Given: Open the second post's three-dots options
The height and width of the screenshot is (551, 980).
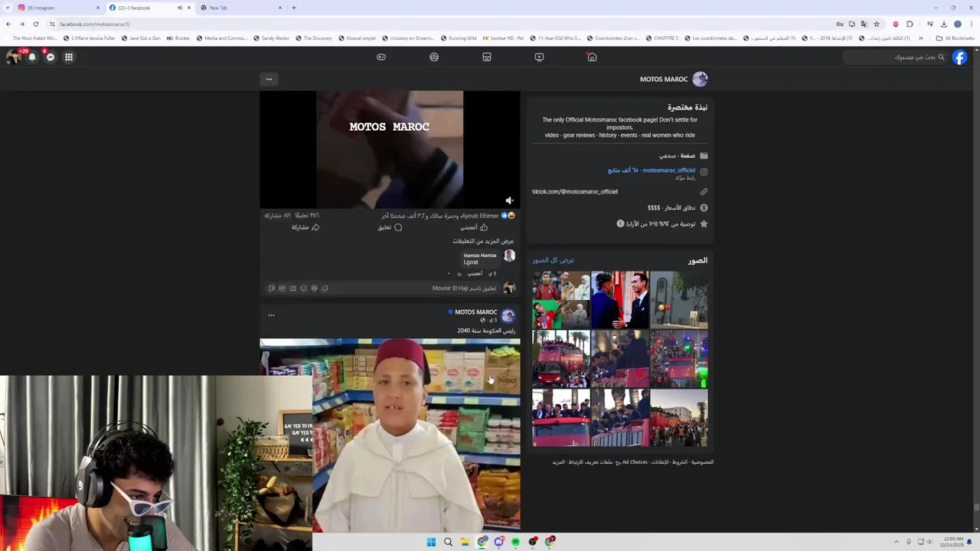Looking at the screenshot, I should click(271, 315).
